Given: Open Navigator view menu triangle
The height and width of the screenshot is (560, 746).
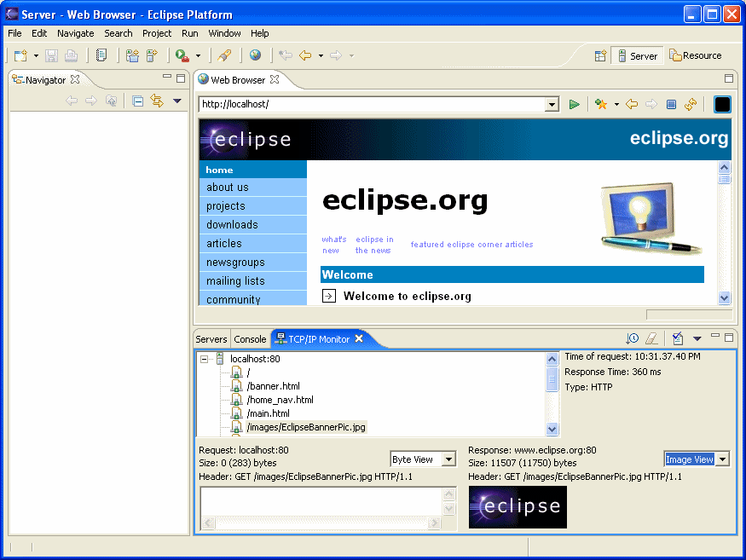Looking at the screenshot, I should point(177,101).
